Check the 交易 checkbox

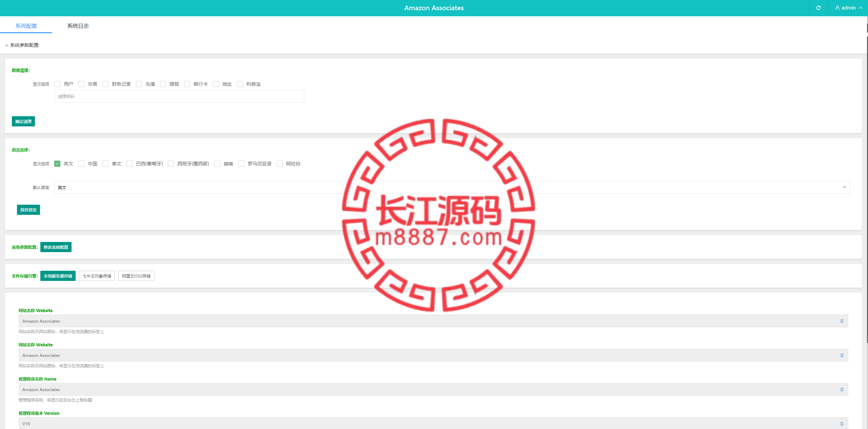81,84
